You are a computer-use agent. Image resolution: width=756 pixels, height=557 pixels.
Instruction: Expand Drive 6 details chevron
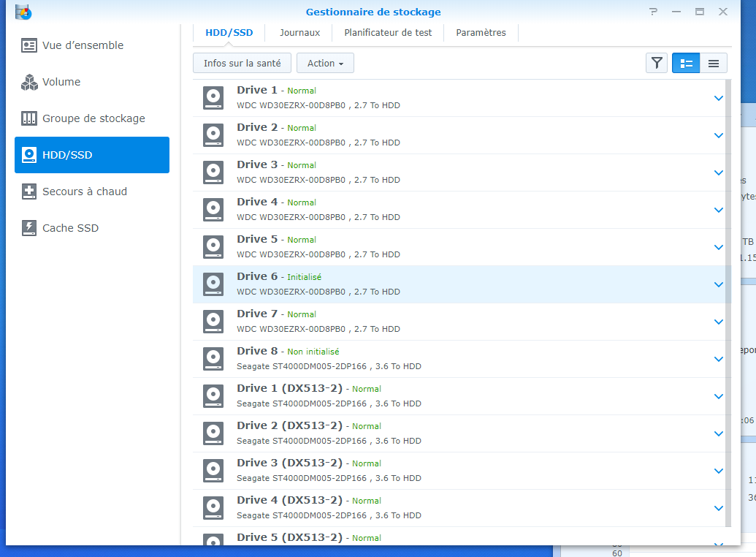pyautogui.click(x=718, y=284)
